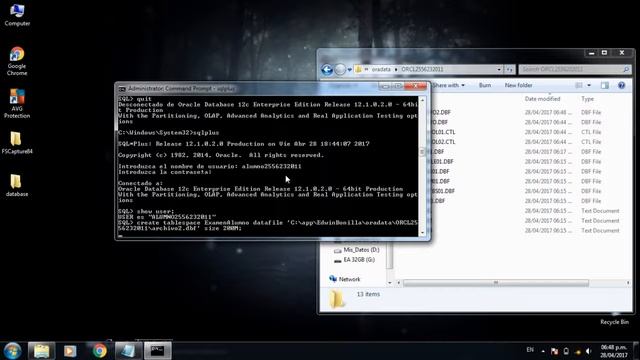Select the last Text Document row

[527, 230]
